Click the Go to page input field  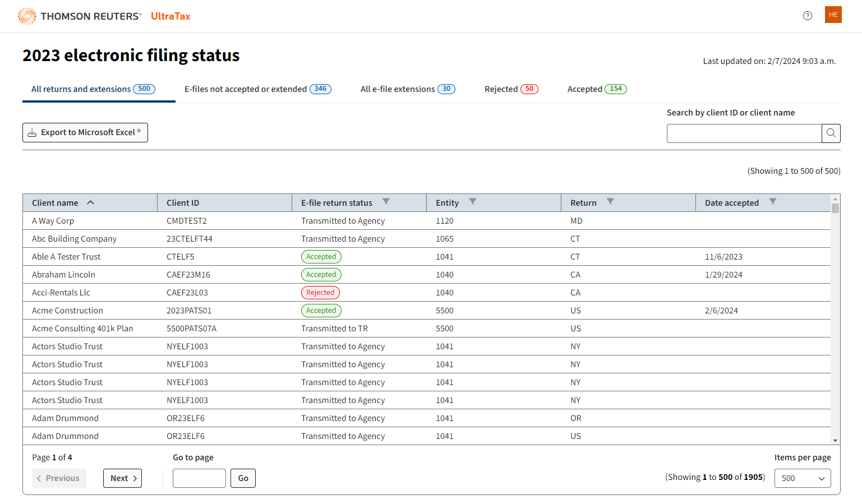199,478
